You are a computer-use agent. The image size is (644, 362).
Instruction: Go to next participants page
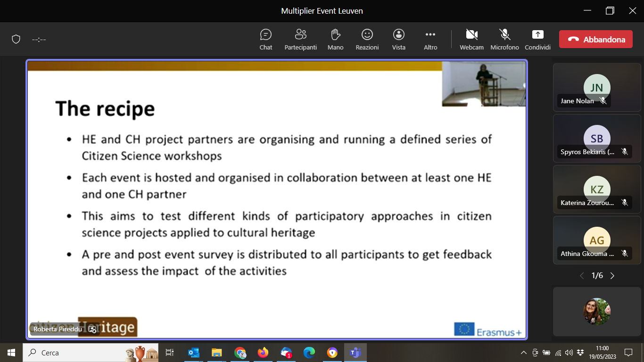[612, 276]
